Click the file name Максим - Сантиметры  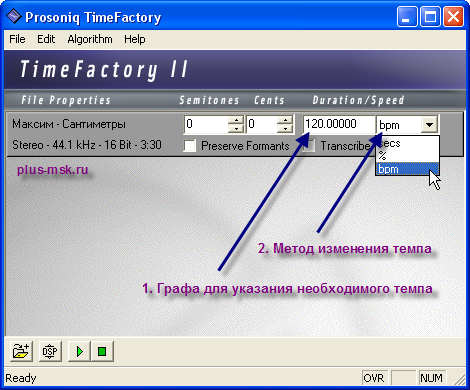69,124
